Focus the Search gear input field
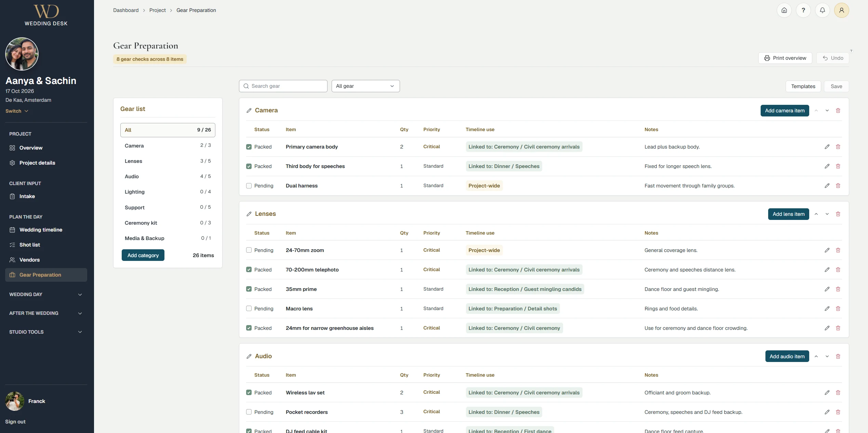 coord(283,86)
